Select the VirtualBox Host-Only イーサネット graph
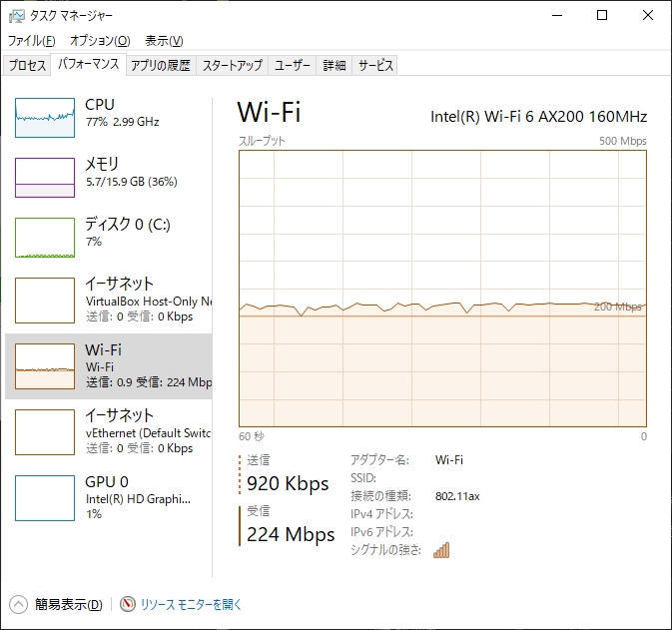 pyautogui.click(x=45, y=301)
